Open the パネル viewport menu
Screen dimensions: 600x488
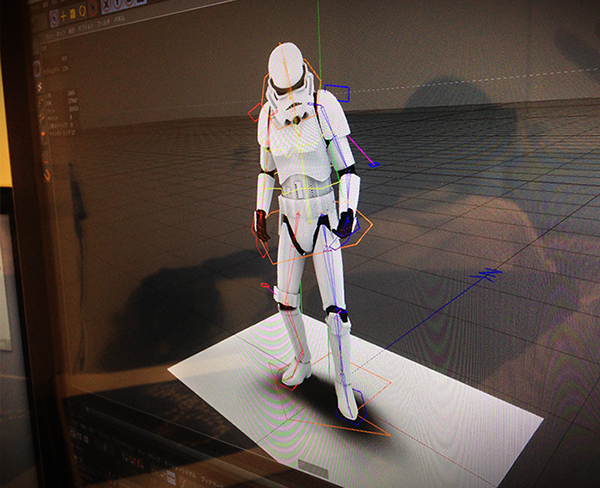[119, 19]
